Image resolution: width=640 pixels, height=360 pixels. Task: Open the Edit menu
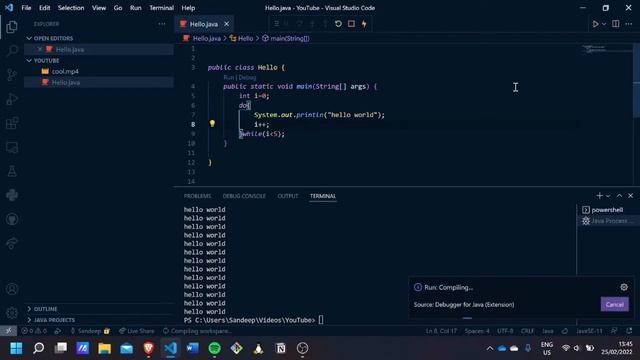[44, 8]
